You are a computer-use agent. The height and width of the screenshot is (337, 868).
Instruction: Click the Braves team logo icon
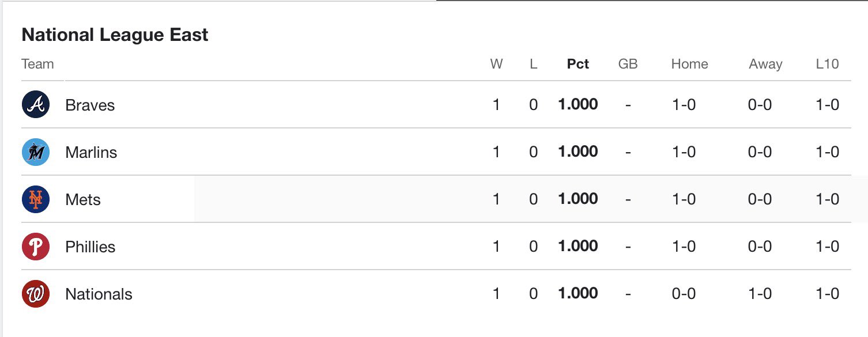click(x=36, y=105)
